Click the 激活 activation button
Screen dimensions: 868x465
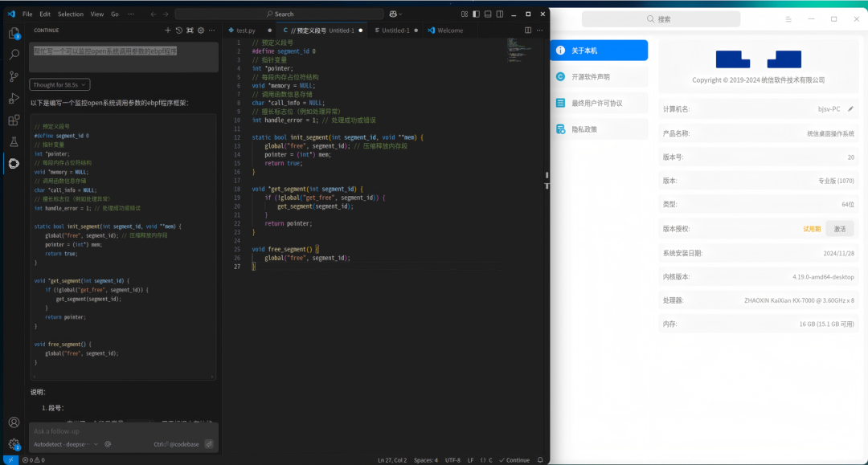point(839,229)
